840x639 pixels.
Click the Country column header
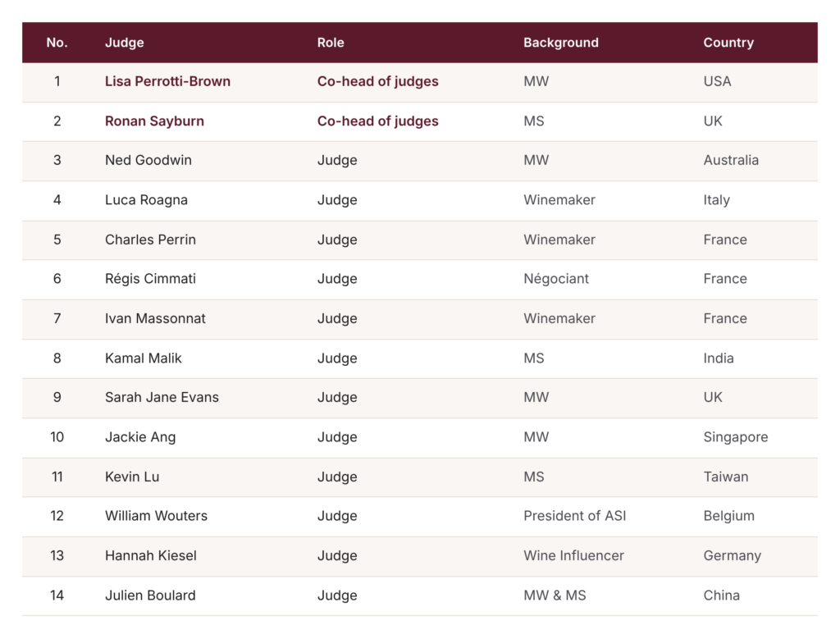[x=728, y=43]
